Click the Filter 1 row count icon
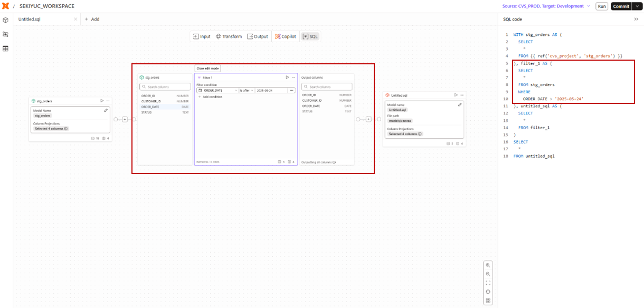 (281, 162)
